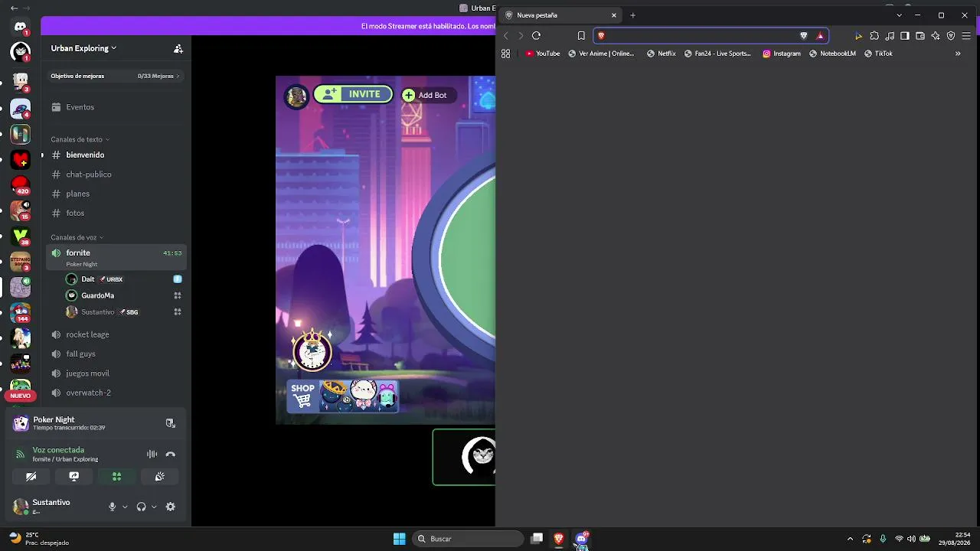Open Brave media playlist music icon
This screenshot has width=980, height=551.
pyautogui.click(x=890, y=35)
